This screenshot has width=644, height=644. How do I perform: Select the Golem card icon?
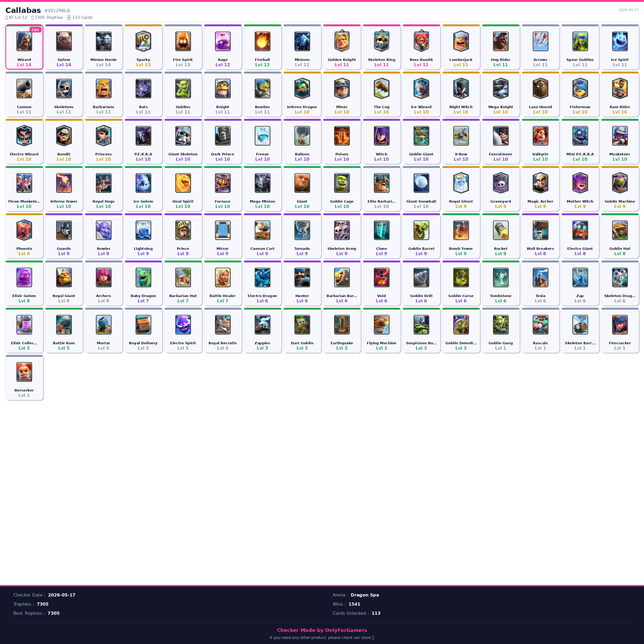(x=64, y=41)
